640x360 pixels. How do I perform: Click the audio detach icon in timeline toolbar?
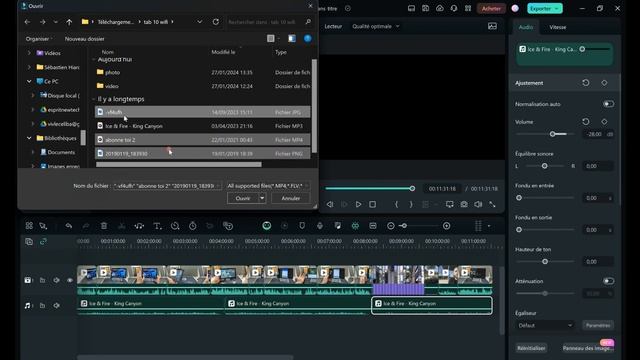[139, 226]
